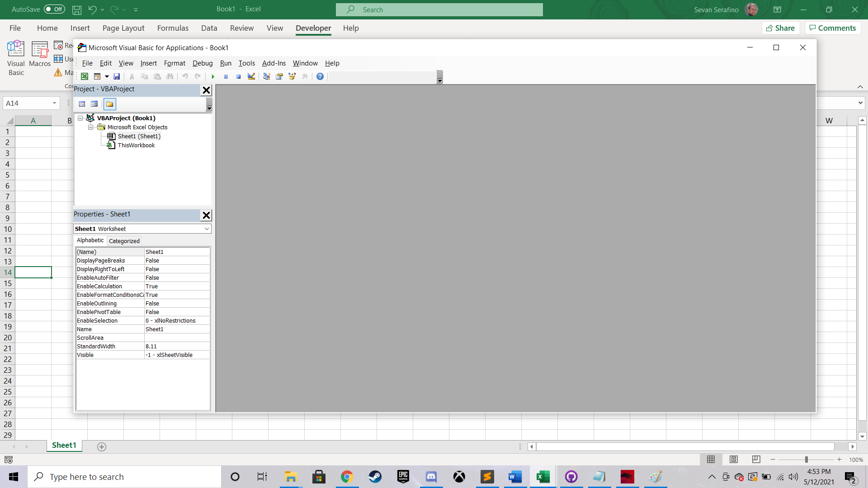Click Windows Start button
This screenshot has height=488, width=868.
[14, 477]
